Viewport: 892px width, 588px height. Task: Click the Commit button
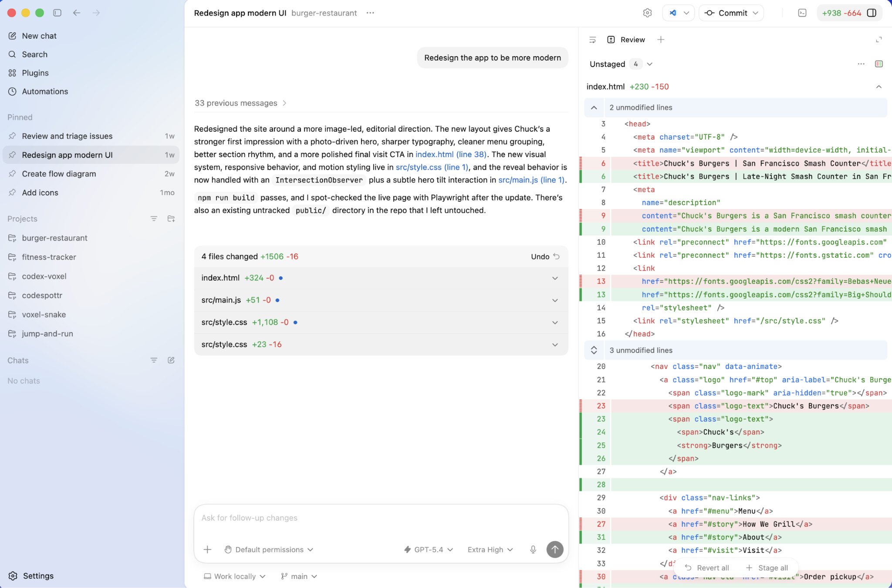coord(726,13)
